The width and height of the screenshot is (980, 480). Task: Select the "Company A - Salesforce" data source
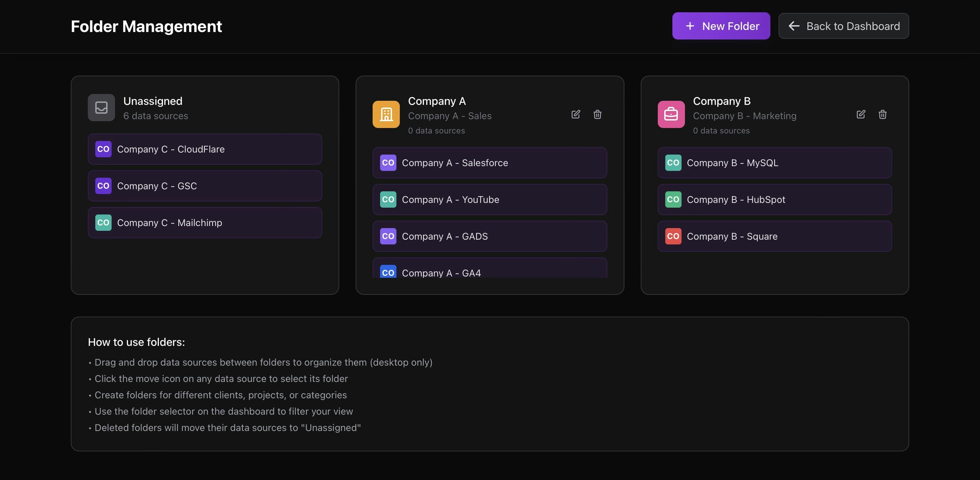click(490, 162)
